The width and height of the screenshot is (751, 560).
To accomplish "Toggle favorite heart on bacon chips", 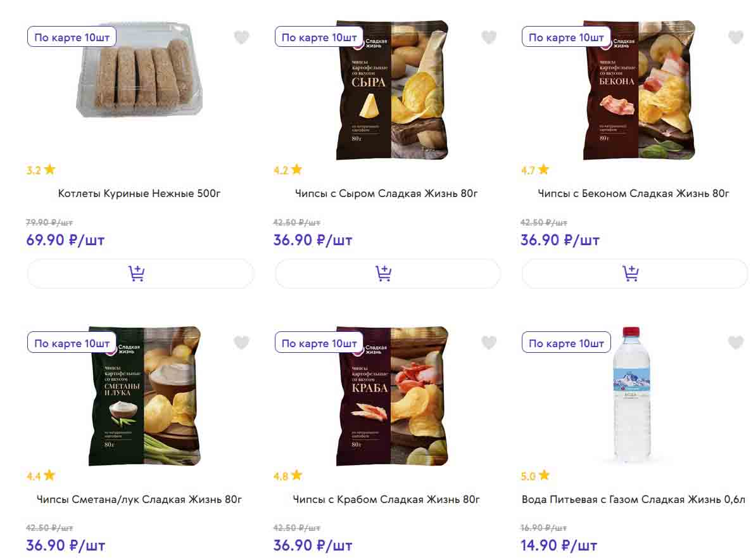I will pyautogui.click(x=735, y=37).
